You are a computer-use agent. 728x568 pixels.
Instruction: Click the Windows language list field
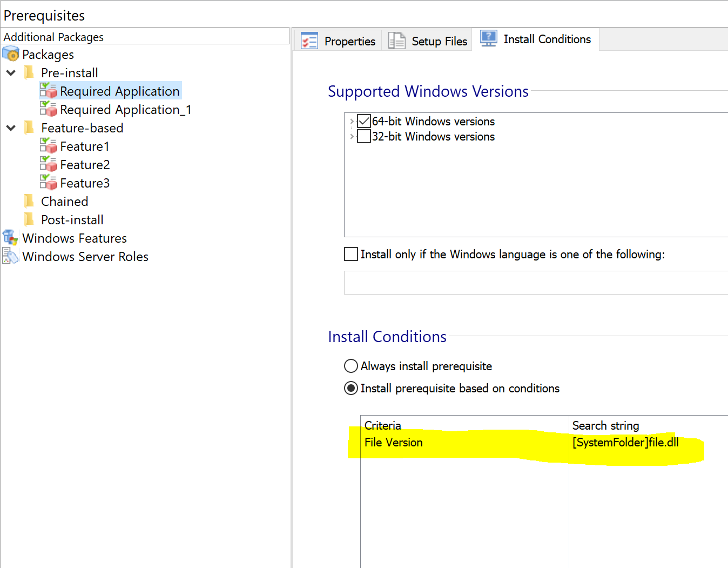tap(536, 283)
